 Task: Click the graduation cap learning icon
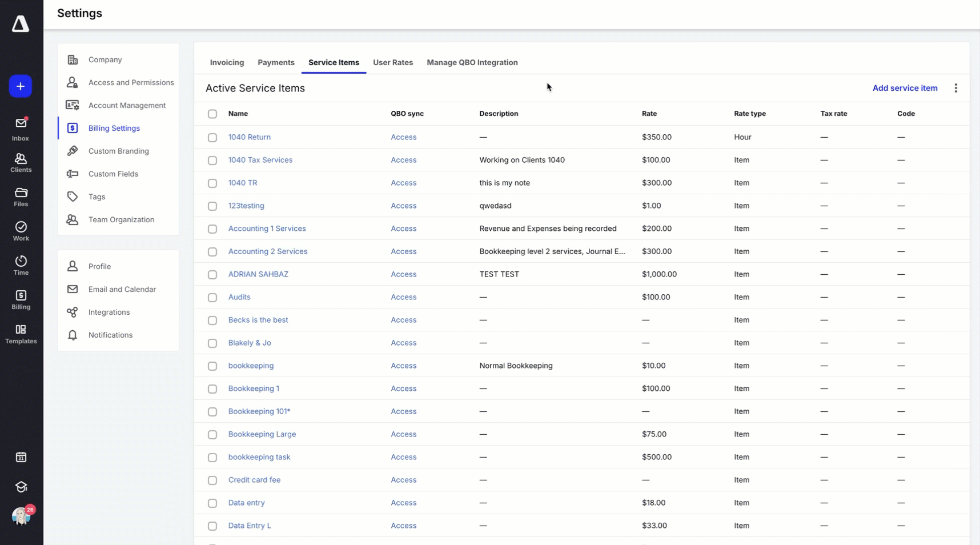pos(21,487)
